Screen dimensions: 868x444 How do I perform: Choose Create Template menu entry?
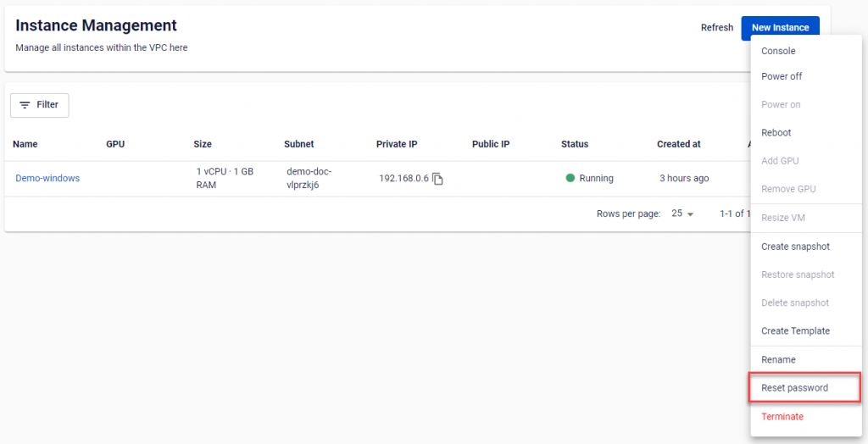click(x=795, y=331)
